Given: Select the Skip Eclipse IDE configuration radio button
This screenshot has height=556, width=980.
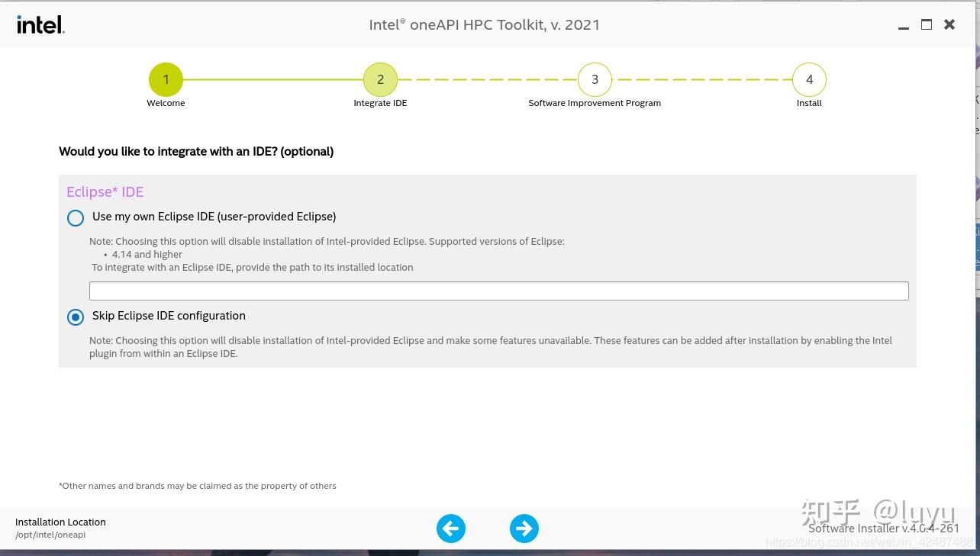Looking at the screenshot, I should [76, 317].
